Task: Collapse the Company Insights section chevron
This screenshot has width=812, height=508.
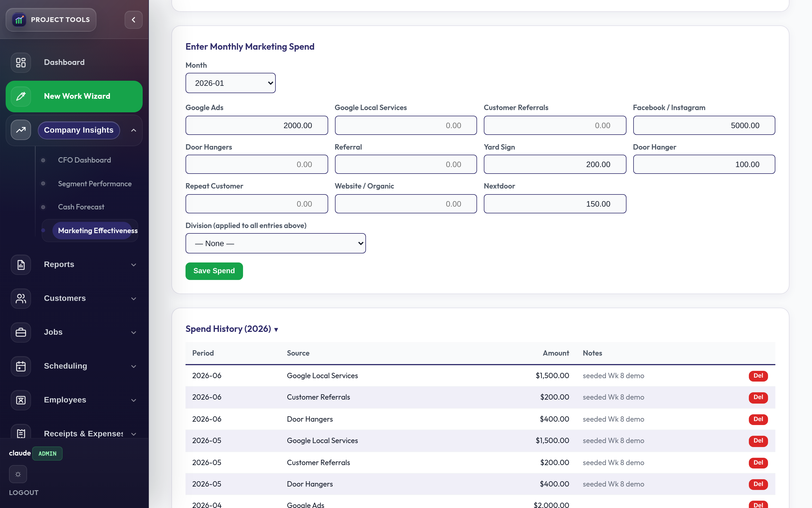Action: point(134,130)
